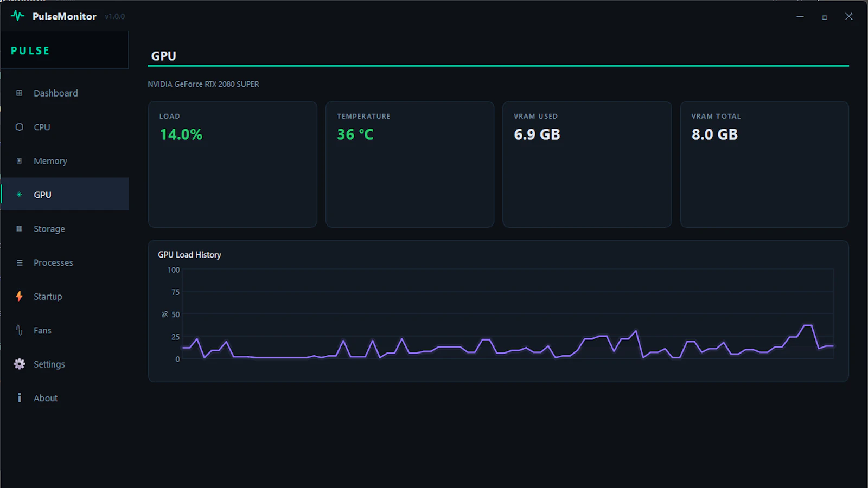Click the v1.0.0 version label
Viewport: 868px width, 488px height.
click(x=115, y=17)
